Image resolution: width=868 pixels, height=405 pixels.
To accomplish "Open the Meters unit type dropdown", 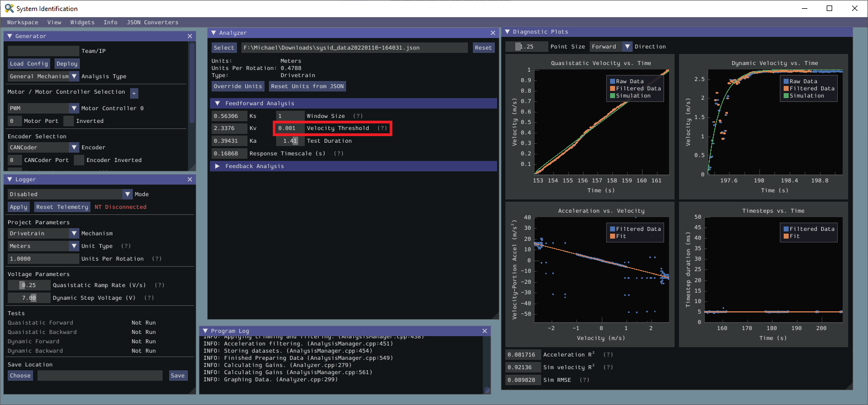I will (x=44, y=246).
